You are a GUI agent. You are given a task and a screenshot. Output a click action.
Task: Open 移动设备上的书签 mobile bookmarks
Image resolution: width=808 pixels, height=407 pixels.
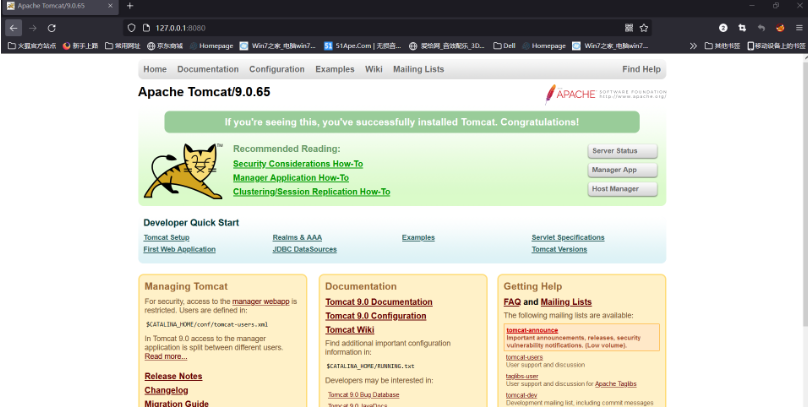coord(776,46)
